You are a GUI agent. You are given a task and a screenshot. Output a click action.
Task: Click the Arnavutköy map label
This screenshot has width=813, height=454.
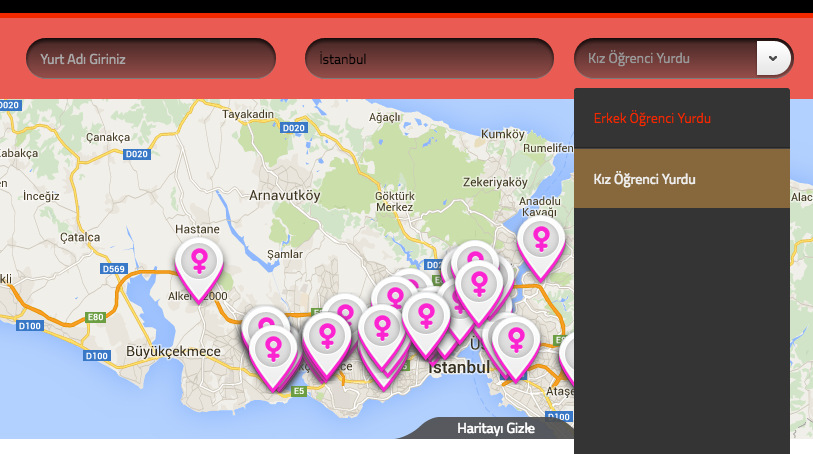click(x=285, y=195)
